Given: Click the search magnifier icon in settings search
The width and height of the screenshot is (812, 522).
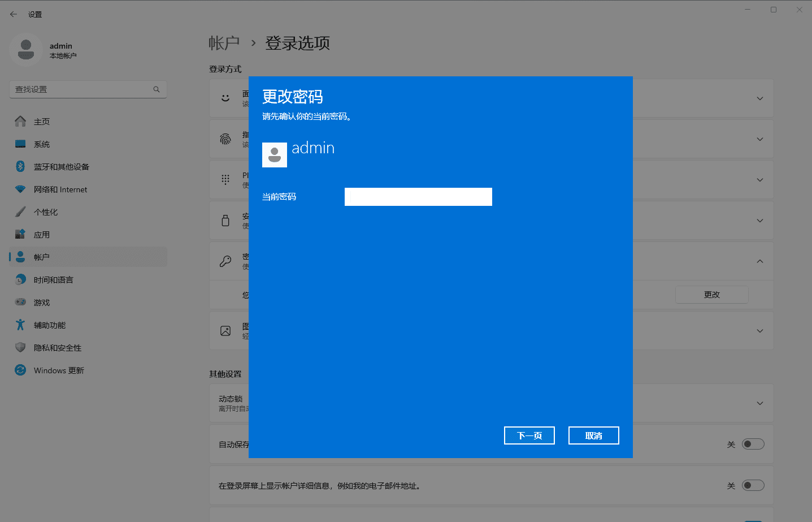Looking at the screenshot, I should coord(157,89).
